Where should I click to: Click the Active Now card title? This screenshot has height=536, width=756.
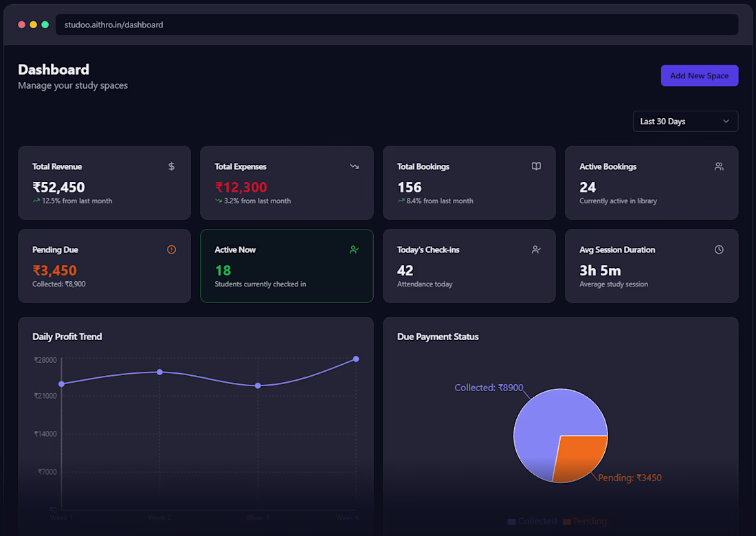tap(235, 249)
